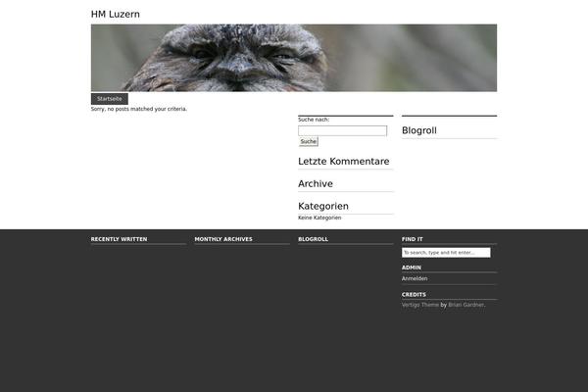The height and width of the screenshot is (392, 588).
Task: Click the Monthly Archives footer heading
Action: 223,239
